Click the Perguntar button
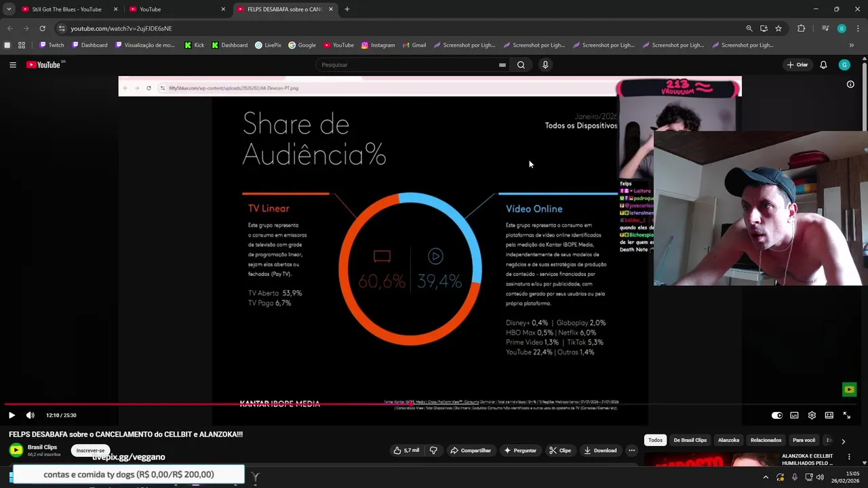 click(519, 450)
